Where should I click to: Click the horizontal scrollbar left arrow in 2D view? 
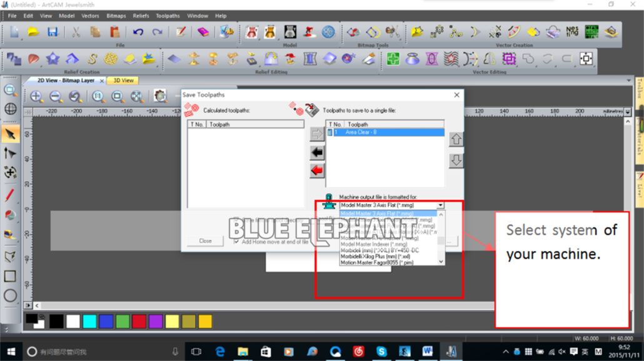click(37, 305)
